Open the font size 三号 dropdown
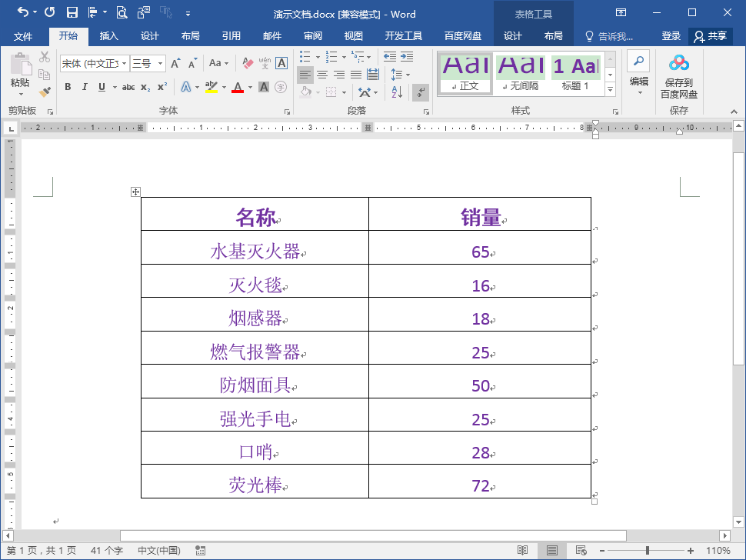746x560 pixels. [x=160, y=63]
